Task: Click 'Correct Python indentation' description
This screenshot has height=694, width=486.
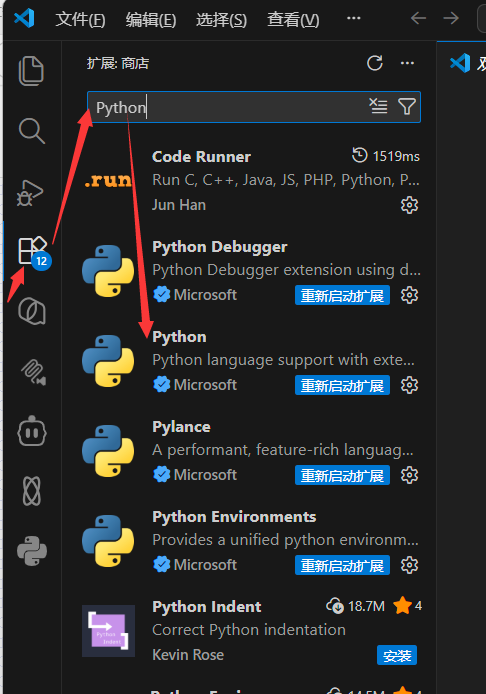Action: [x=249, y=630]
